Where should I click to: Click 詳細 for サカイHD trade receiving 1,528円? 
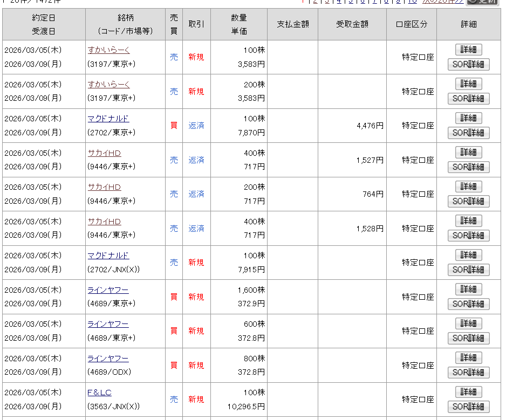coord(468,221)
